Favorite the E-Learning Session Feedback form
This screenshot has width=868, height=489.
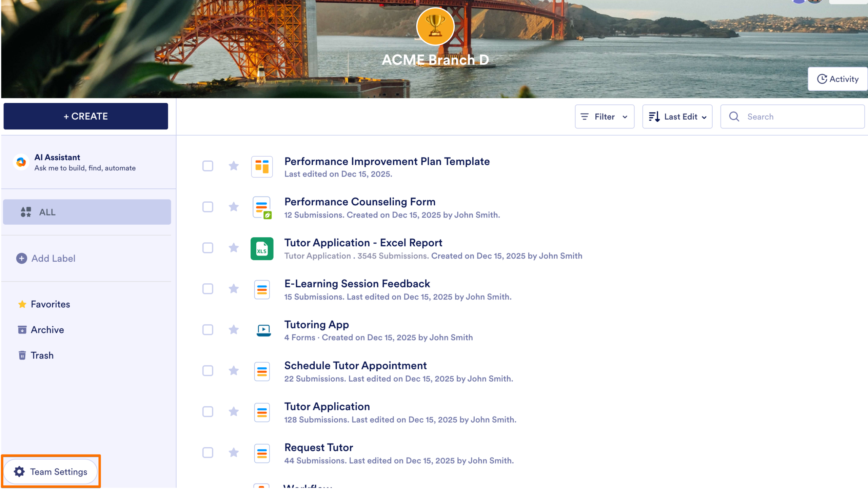tap(234, 289)
